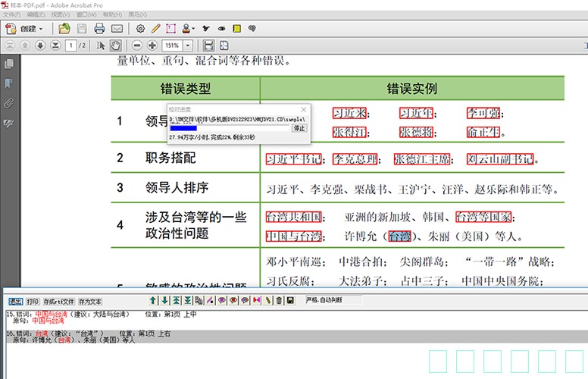The height and width of the screenshot is (379, 588).
Task: Jump to last error green icon
Action: click(187, 300)
